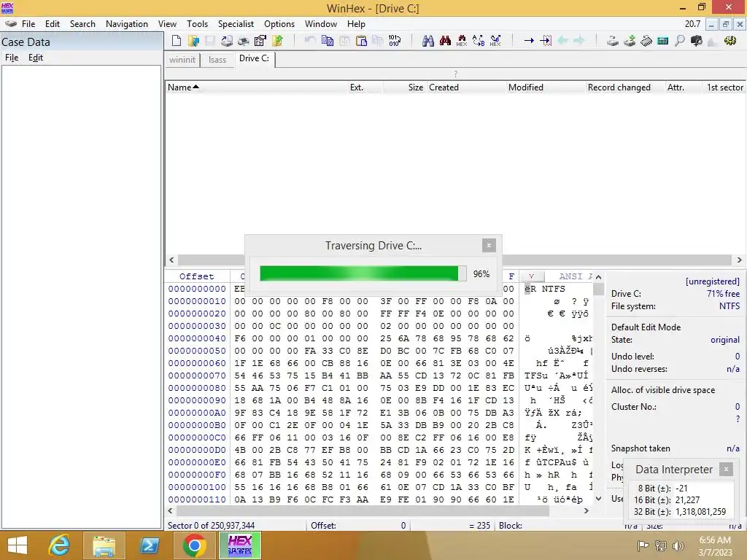The image size is (747, 560).
Task: Sort by the Modified column header
Action: [545, 87]
